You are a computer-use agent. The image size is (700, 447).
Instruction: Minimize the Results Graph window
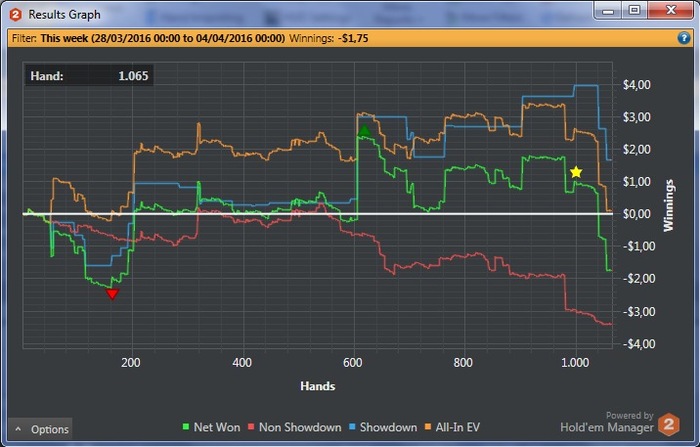pos(608,10)
